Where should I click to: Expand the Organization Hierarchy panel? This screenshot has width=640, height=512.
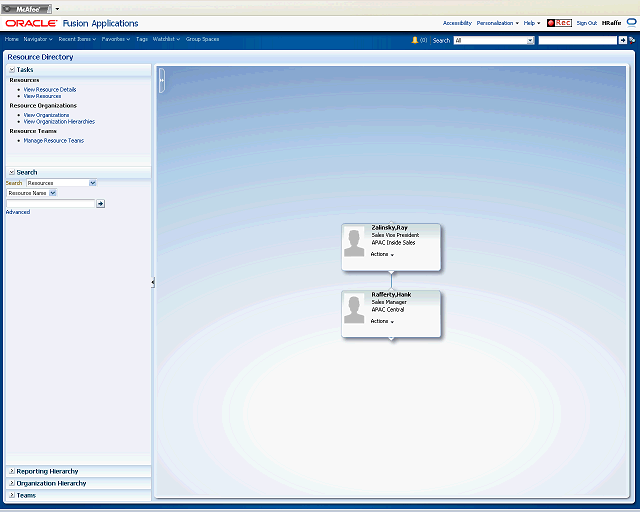(12, 483)
